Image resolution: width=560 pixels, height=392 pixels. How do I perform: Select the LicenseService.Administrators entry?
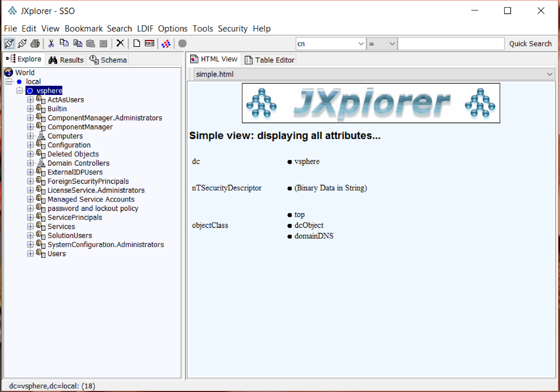96,190
